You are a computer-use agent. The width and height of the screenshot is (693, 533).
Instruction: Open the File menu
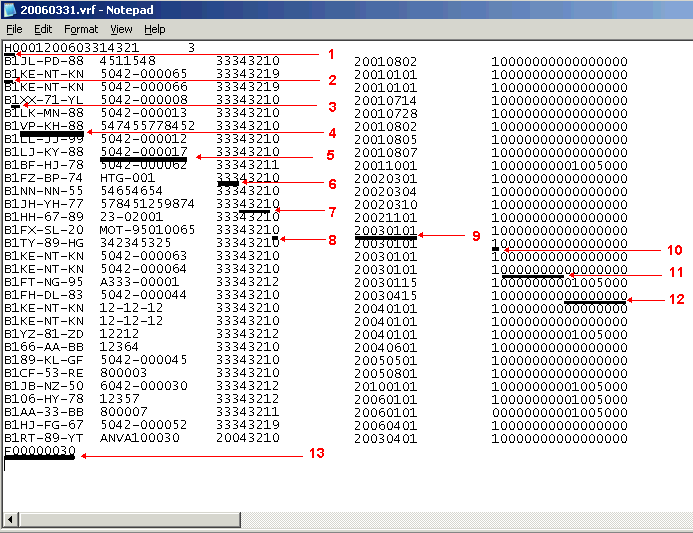click(14, 30)
